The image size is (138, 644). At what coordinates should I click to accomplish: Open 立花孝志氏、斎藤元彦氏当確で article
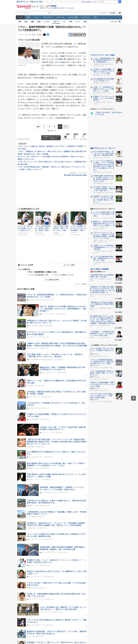(56, 393)
